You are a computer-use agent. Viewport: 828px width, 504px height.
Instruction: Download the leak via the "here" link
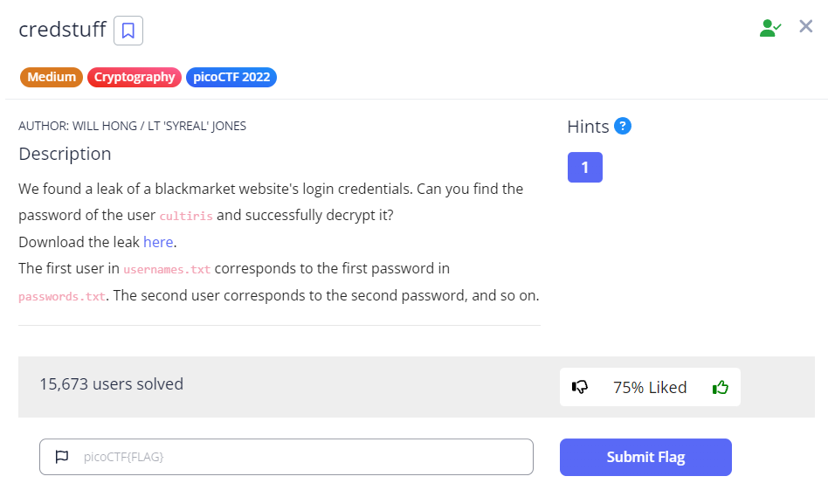pyautogui.click(x=158, y=242)
